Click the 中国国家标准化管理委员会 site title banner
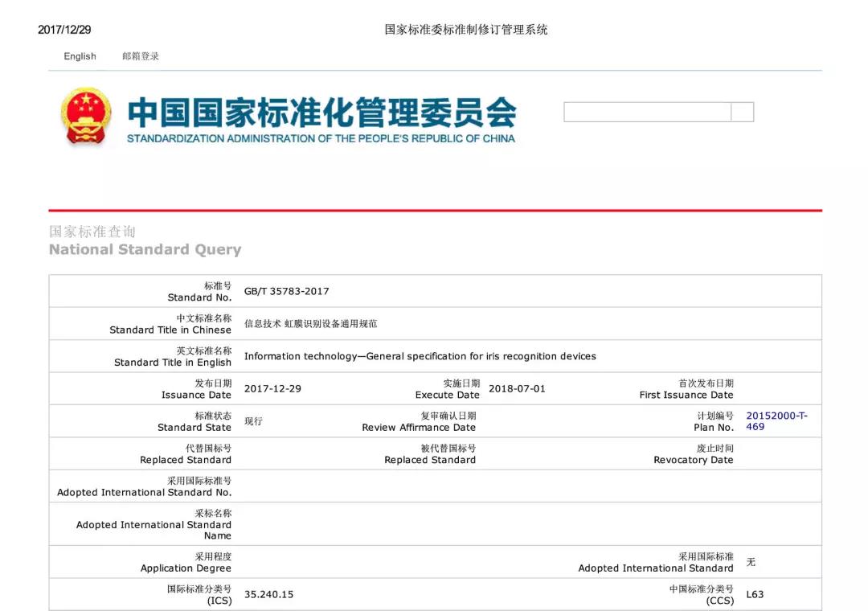This screenshot has width=868, height=611. 321,113
